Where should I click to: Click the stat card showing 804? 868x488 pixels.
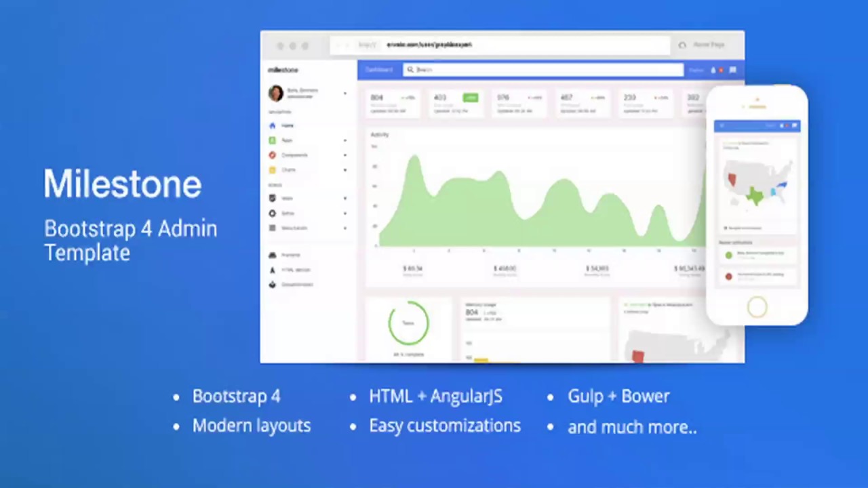(393, 103)
